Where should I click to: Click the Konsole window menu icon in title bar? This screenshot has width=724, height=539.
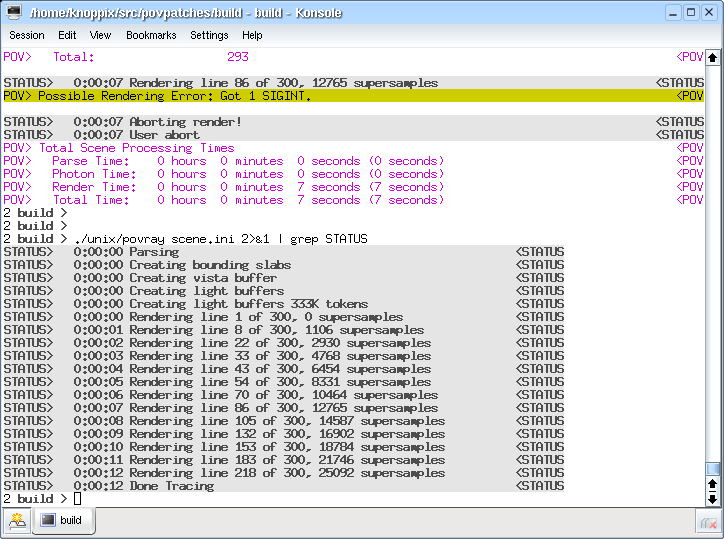coord(13,12)
